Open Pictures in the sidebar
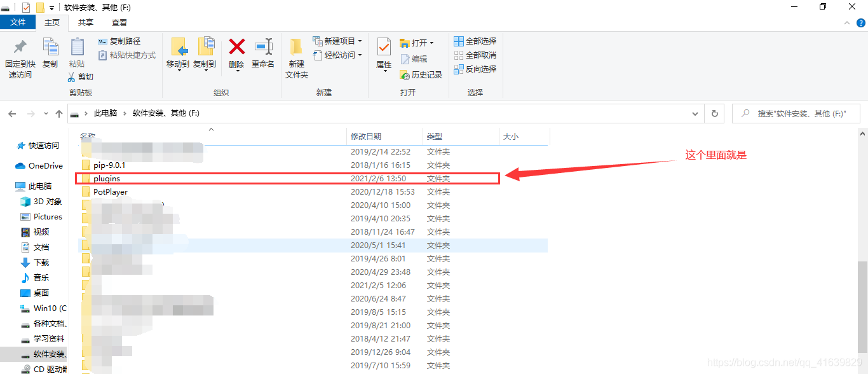Viewport: 868px width, 374px height. point(42,217)
